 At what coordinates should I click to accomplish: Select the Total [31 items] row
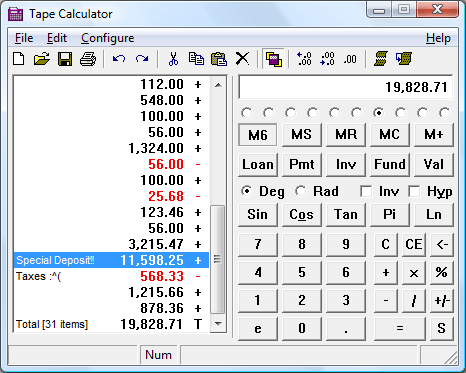click(x=111, y=324)
